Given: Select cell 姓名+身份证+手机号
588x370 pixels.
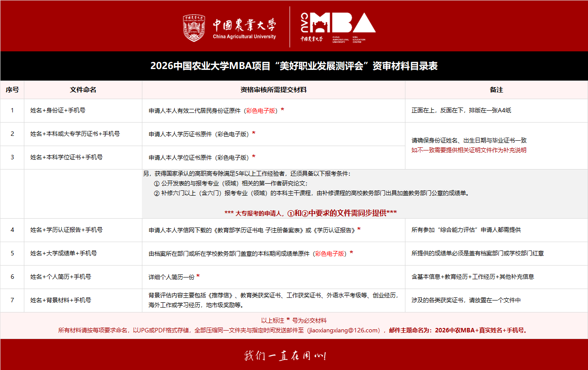Looking at the screenshot, I should coord(83,111).
